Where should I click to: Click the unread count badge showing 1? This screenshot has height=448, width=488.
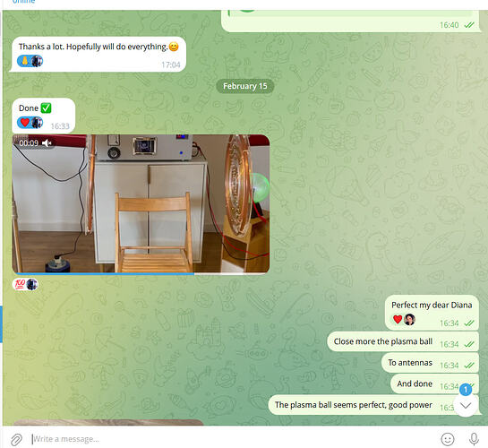click(x=466, y=390)
